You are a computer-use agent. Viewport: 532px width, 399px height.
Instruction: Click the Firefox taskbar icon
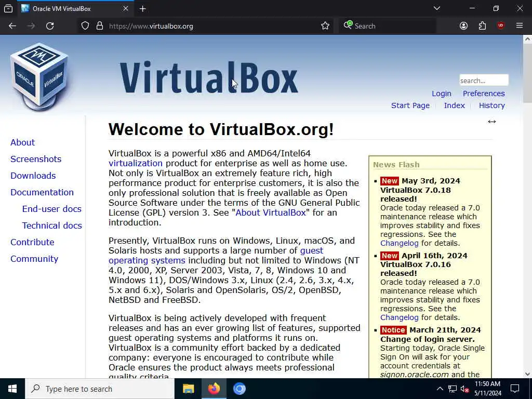pyautogui.click(x=214, y=389)
